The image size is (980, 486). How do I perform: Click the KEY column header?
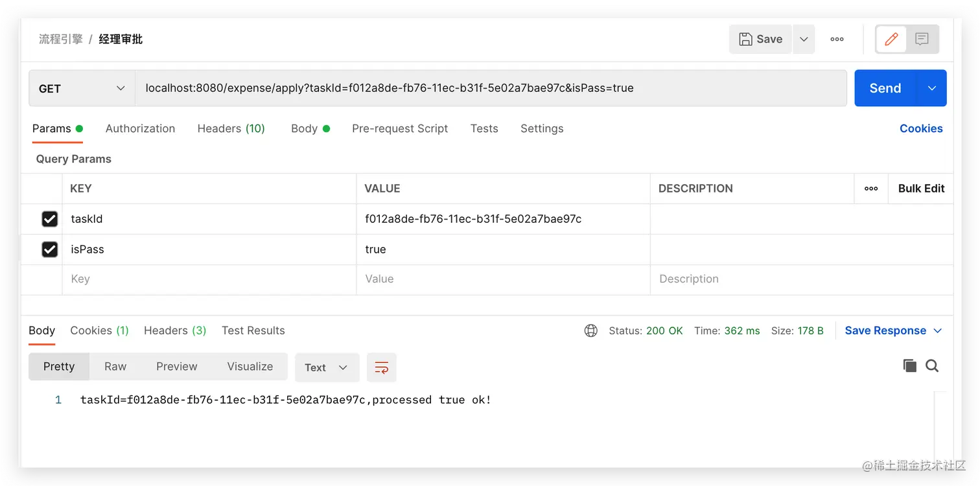pyautogui.click(x=81, y=189)
